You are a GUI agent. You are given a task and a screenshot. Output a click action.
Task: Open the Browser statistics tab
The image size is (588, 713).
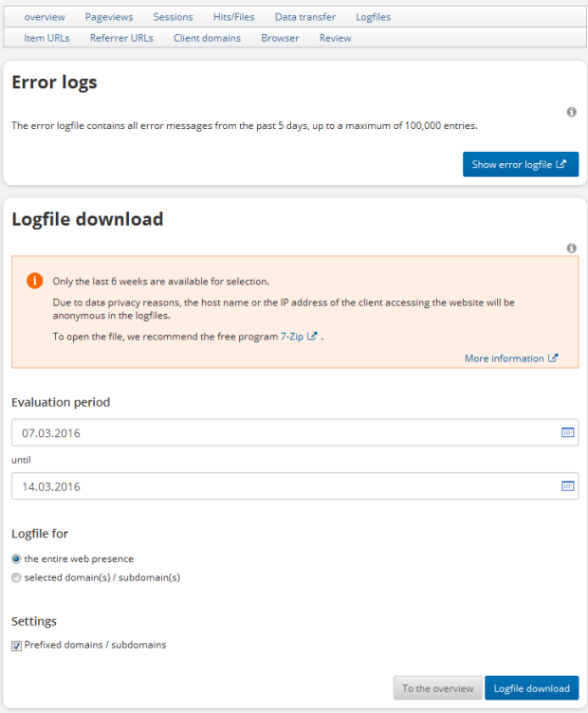click(280, 38)
